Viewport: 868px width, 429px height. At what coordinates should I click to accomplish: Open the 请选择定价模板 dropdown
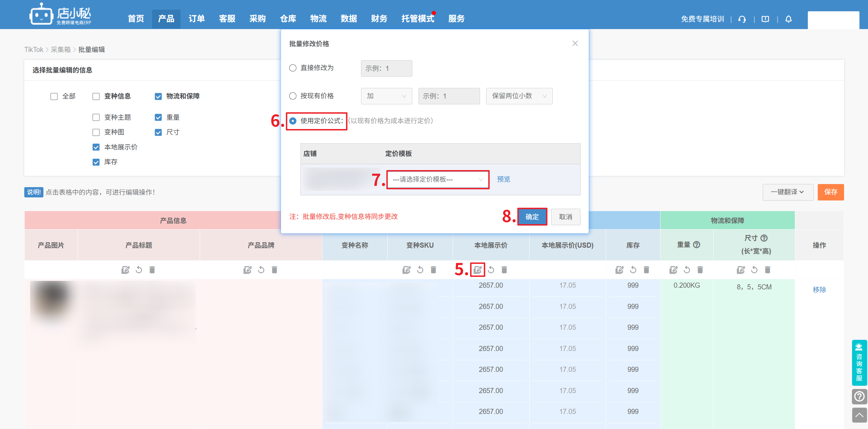click(438, 180)
